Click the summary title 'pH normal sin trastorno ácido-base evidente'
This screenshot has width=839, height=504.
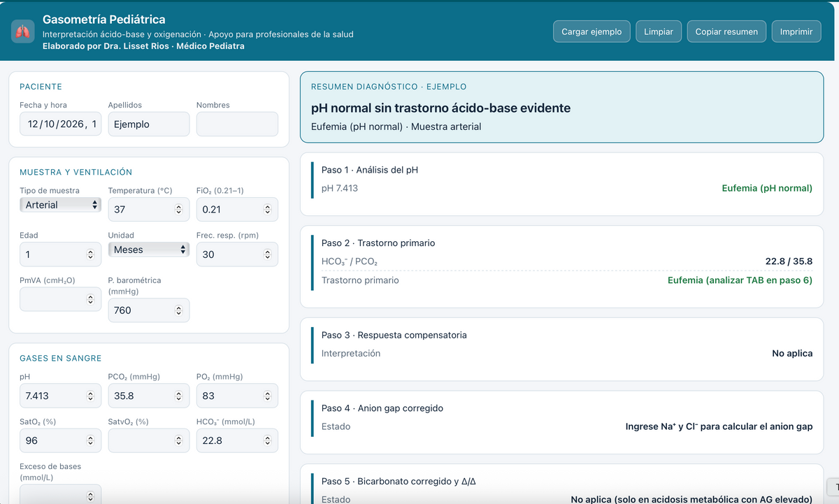click(440, 108)
